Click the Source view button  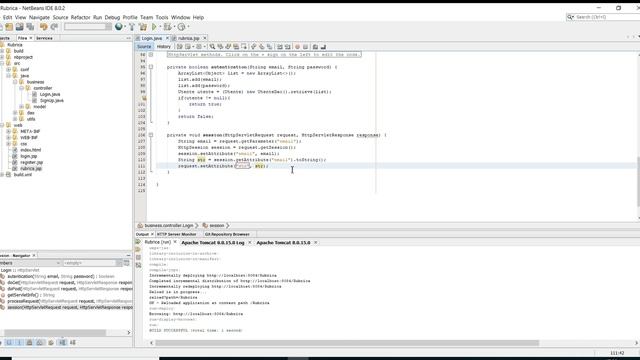coord(144,47)
